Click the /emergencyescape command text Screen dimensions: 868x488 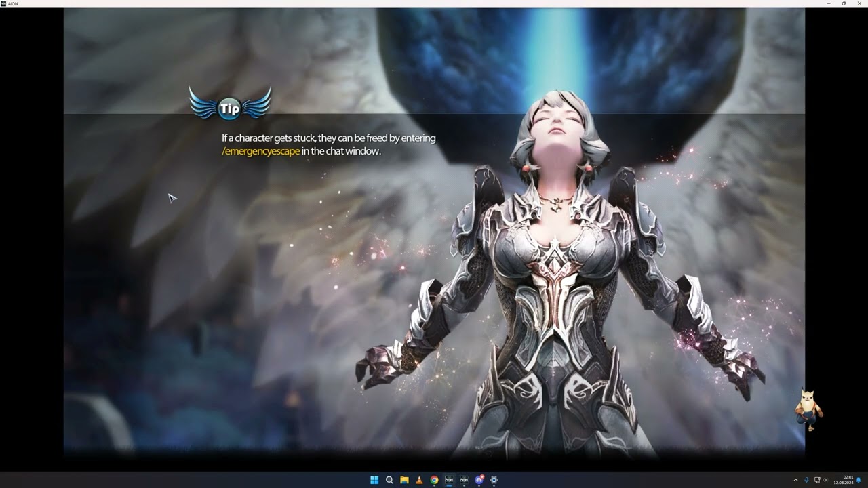(x=260, y=151)
